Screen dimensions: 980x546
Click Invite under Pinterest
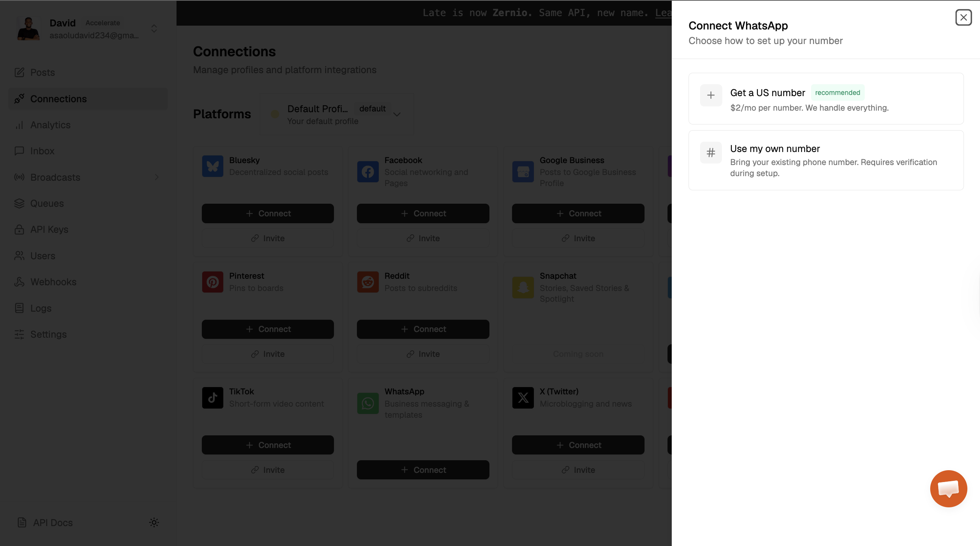(x=267, y=354)
